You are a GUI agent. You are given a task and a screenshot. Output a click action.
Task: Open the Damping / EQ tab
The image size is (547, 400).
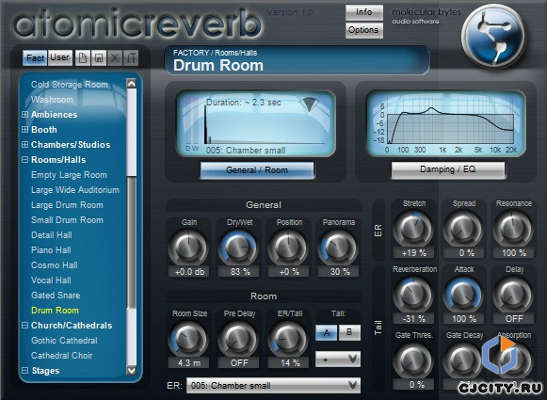coord(448,170)
